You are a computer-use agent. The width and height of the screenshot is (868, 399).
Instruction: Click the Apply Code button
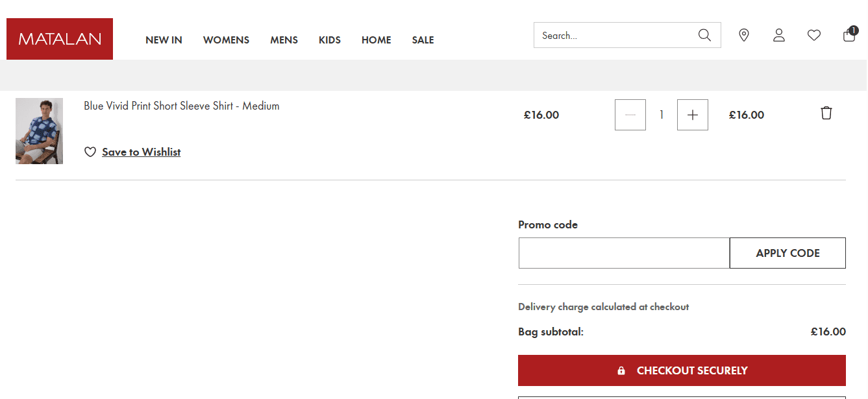click(787, 253)
